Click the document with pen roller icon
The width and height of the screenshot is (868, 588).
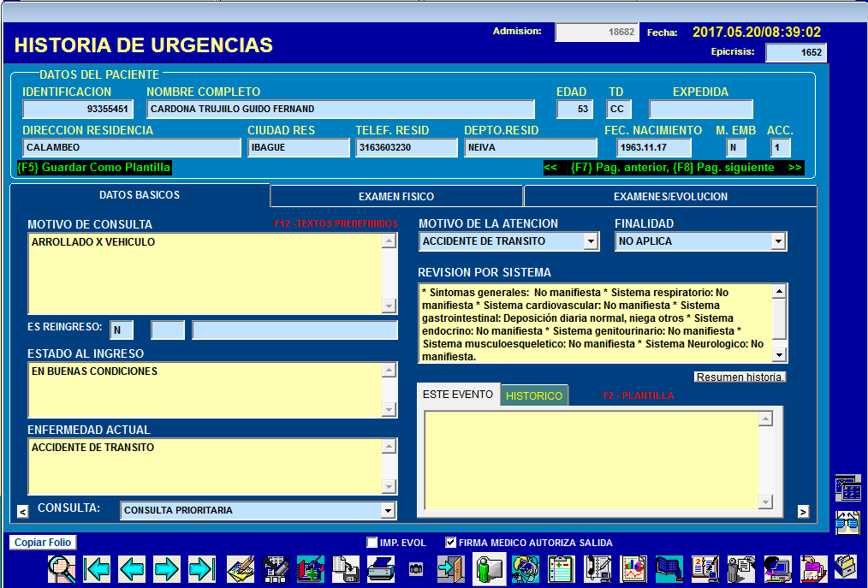click(x=276, y=569)
